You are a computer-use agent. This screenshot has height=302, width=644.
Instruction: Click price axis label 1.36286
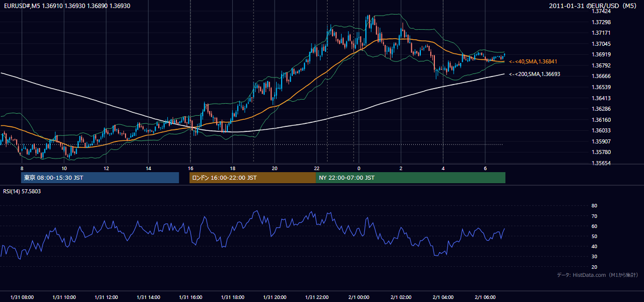[601, 109]
